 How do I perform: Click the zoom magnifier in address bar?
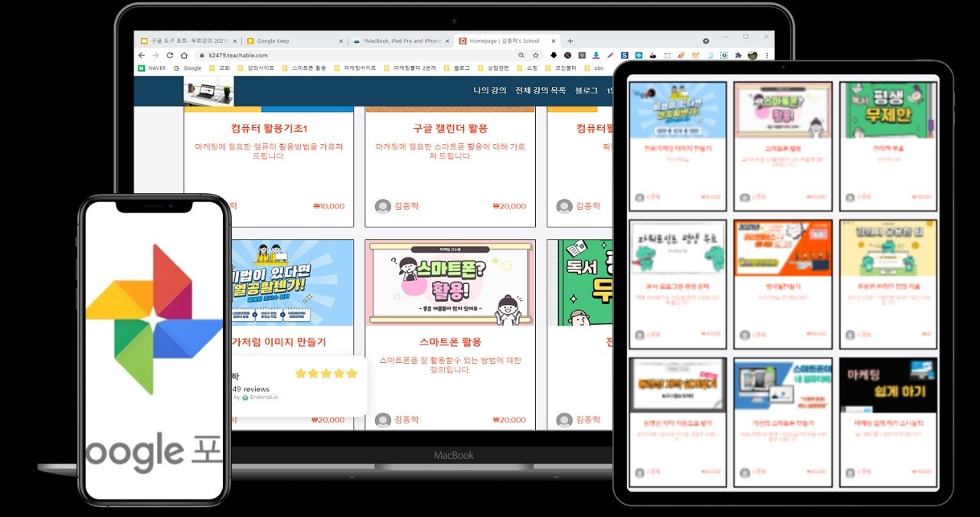coord(521,55)
